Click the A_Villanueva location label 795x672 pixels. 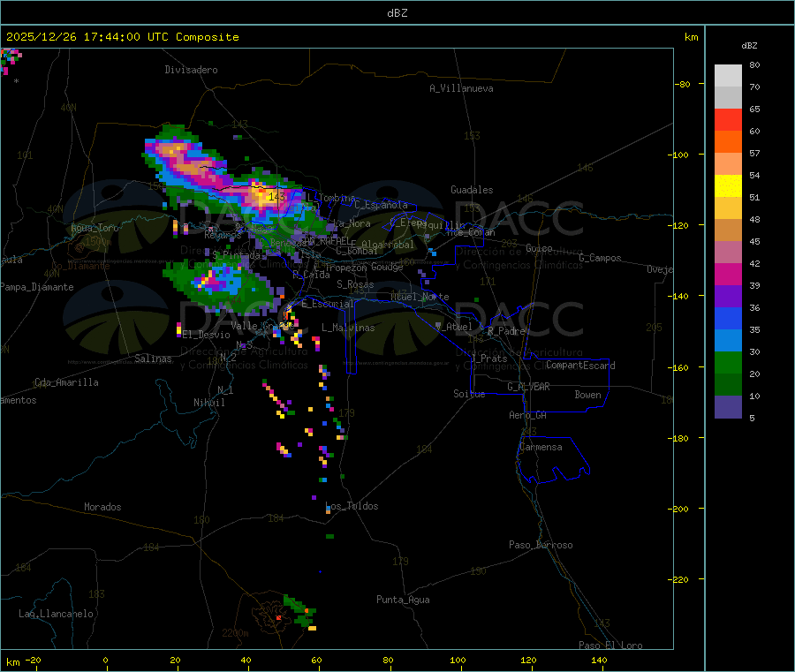point(461,88)
